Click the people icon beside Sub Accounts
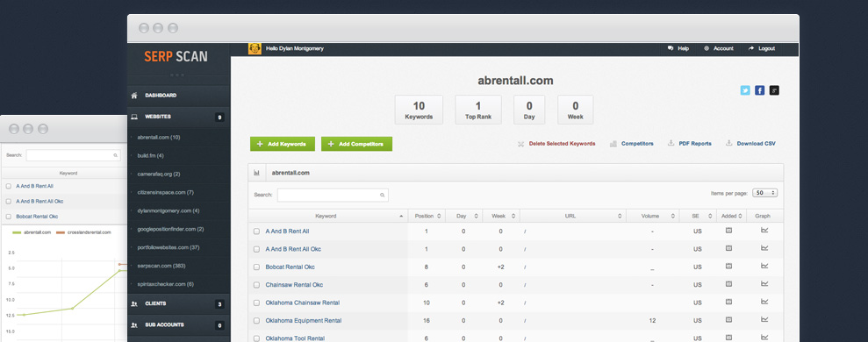 pos(134,324)
